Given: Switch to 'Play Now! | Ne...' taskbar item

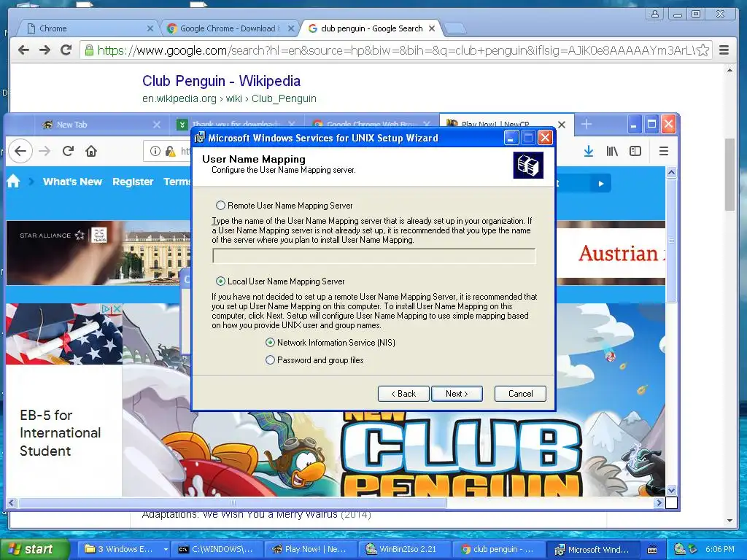Looking at the screenshot, I should point(310,549).
